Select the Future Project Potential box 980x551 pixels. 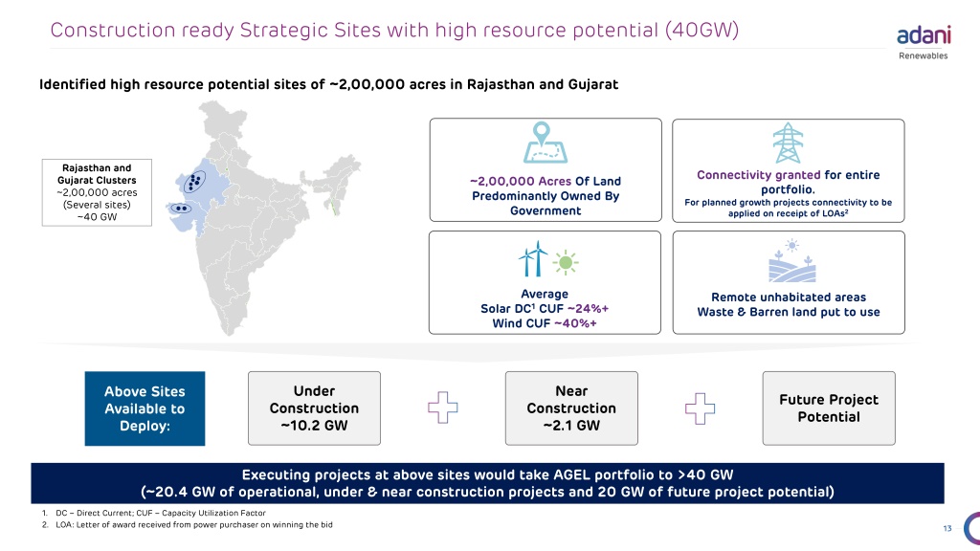(829, 408)
